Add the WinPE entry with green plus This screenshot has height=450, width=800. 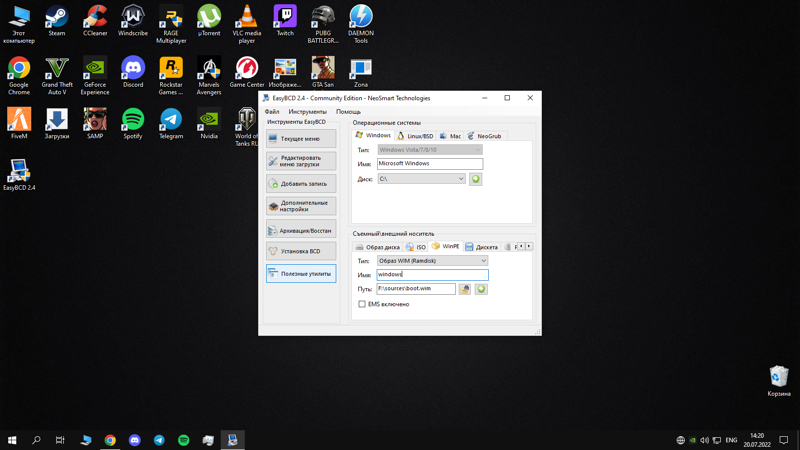481,289
